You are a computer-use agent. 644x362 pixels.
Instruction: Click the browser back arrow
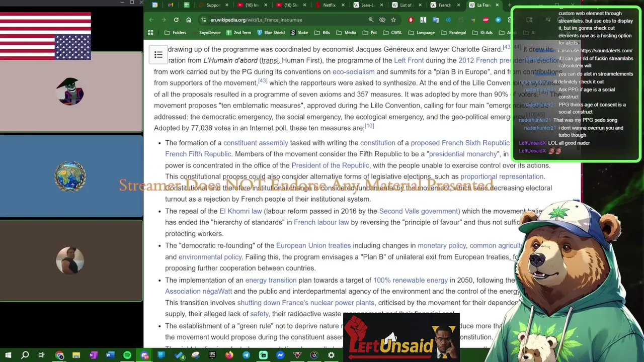(x=151, y=20)
